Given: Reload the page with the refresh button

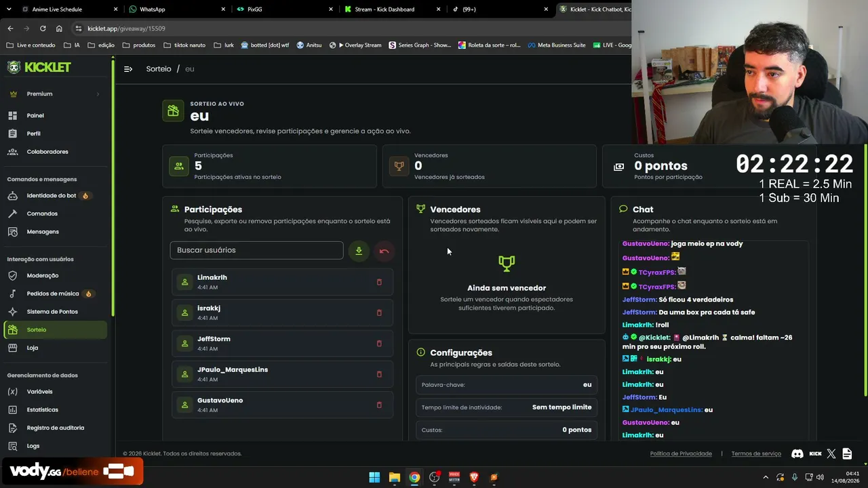Looking at the screenshot, I should click(x=43, y=28).
